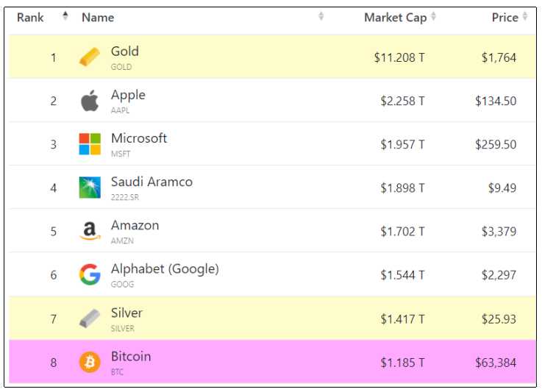Click the Market Cap column header
The width and height of the screenshot is (542, 392).
click(396, 18)
